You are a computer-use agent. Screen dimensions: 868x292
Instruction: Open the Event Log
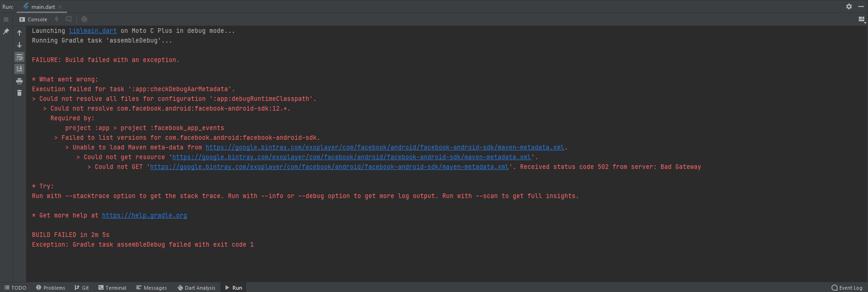tap(847, 288)
